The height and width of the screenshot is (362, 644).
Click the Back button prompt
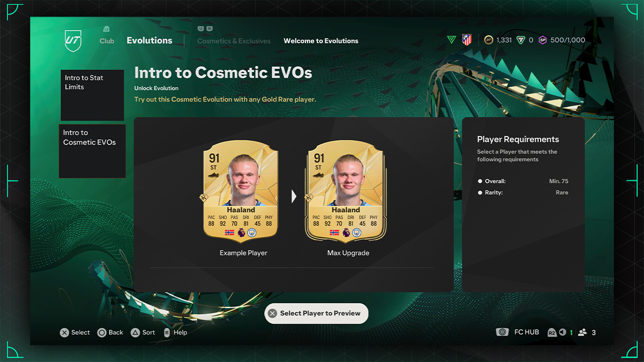click(110, 332)
